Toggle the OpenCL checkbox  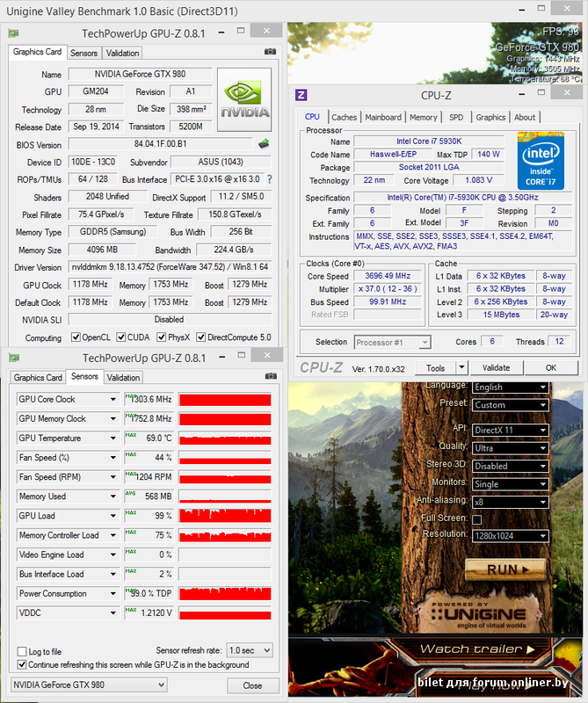click(x=76, y=337)
